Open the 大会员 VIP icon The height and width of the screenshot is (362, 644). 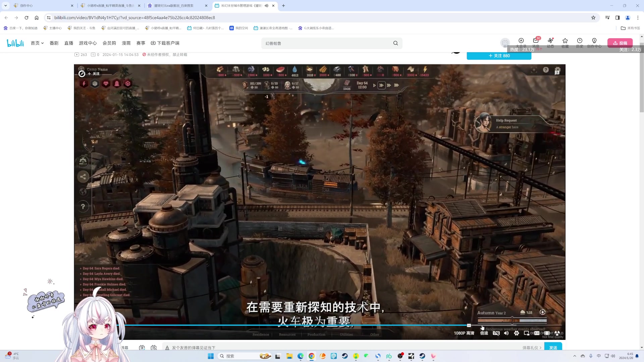521,43
